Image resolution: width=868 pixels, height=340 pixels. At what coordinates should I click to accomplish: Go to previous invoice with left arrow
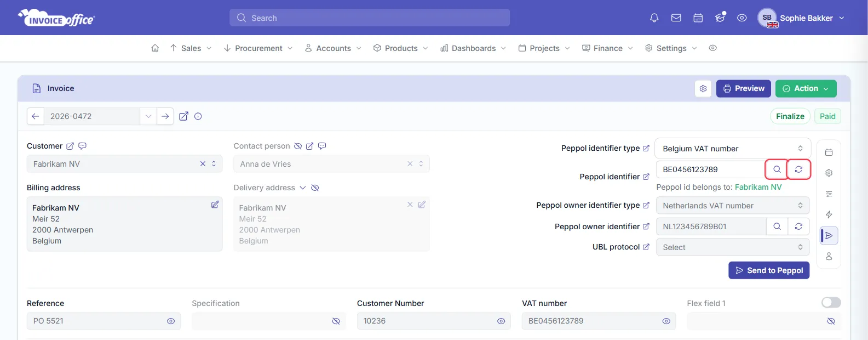click(35, 116)
